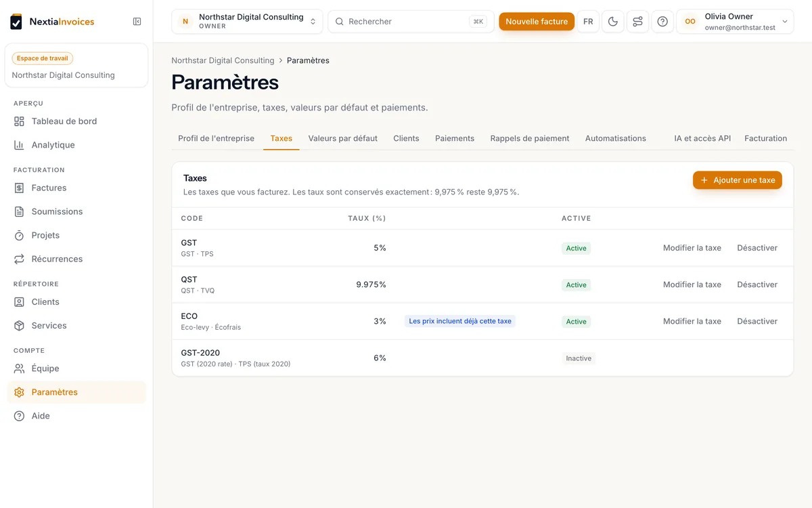Open the Profil de l'entreprise tab
The height and width of the screenshot is (508, 812).
(x=217, y=138)
